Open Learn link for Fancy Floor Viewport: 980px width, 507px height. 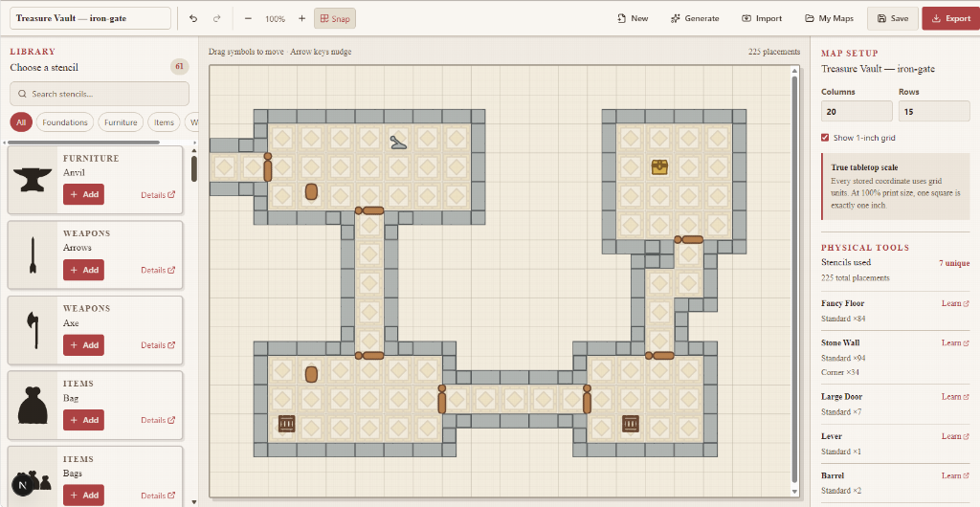click(955, 303)
